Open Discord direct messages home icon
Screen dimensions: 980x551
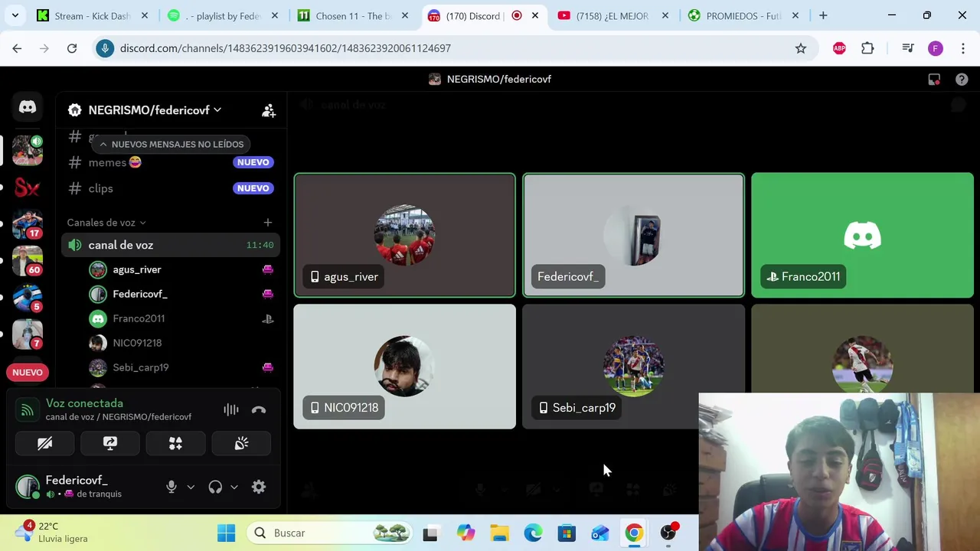coord(28,107)
